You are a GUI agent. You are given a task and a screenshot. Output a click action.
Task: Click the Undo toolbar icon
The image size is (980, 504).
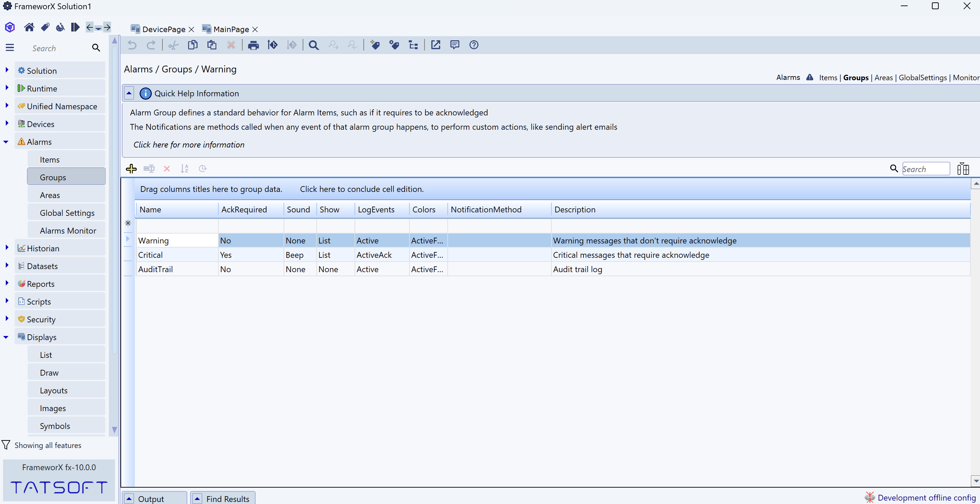(x=132, y=45)
